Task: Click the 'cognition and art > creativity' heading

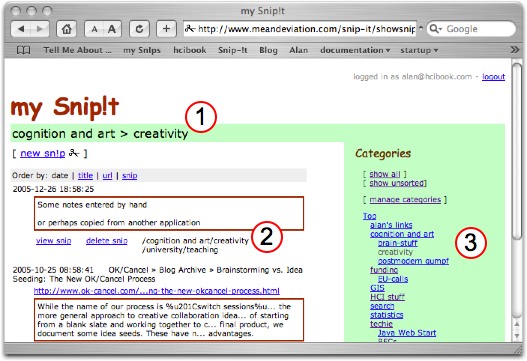Action: [x=100, y=134]
